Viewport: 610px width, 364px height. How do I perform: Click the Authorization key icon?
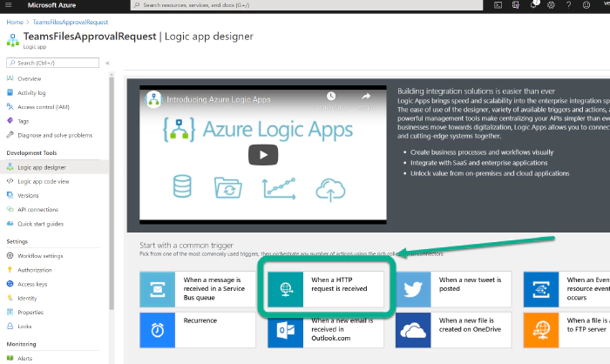(10, 269)
